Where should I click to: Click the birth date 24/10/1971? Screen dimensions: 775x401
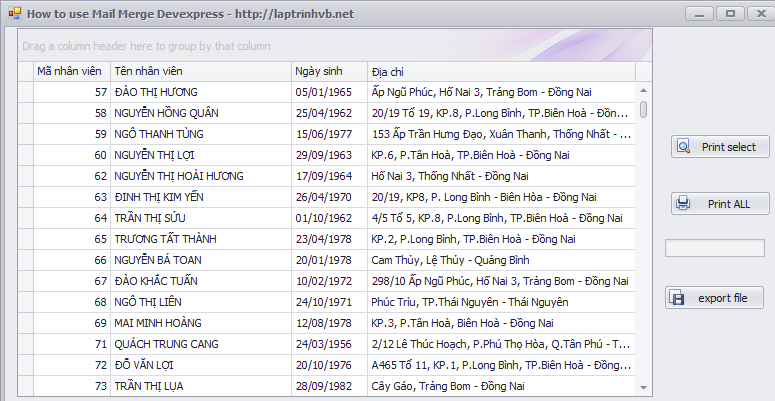(330, 302)
